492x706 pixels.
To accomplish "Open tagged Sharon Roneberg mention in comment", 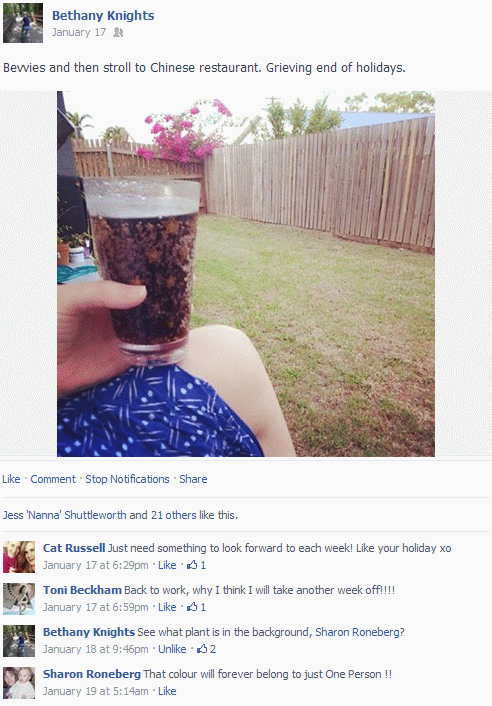I will click(x=357, y=632).
